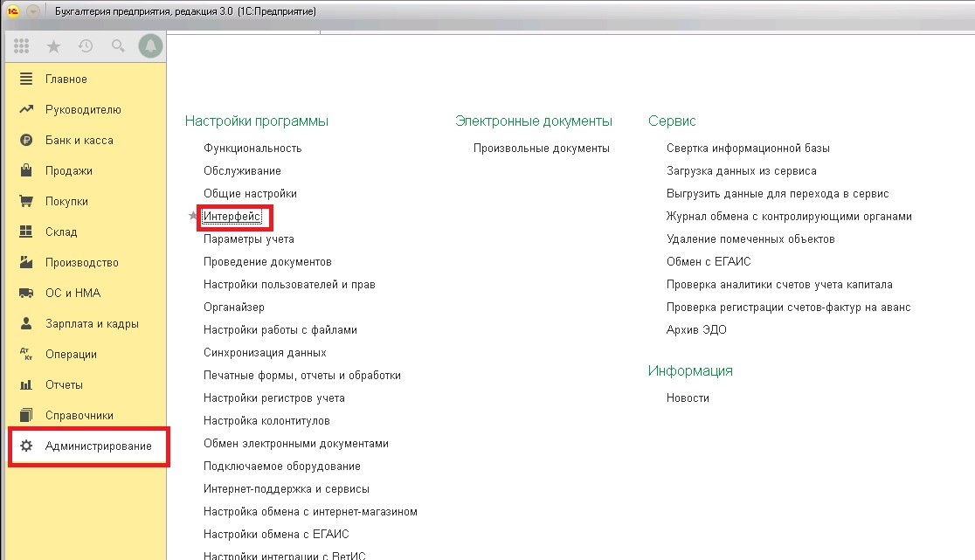Open Параметры учета link

[248, 239]
